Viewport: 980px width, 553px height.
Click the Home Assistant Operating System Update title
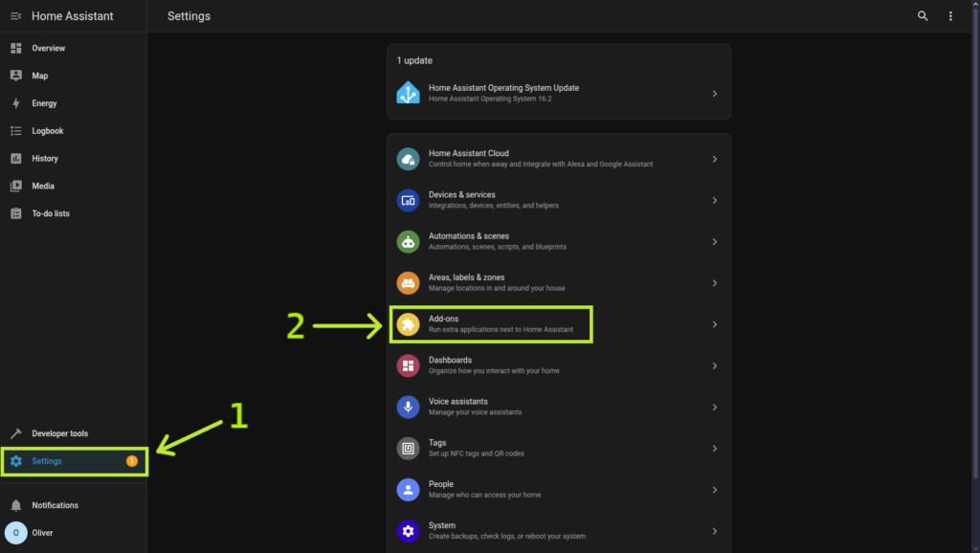[503, 88]
